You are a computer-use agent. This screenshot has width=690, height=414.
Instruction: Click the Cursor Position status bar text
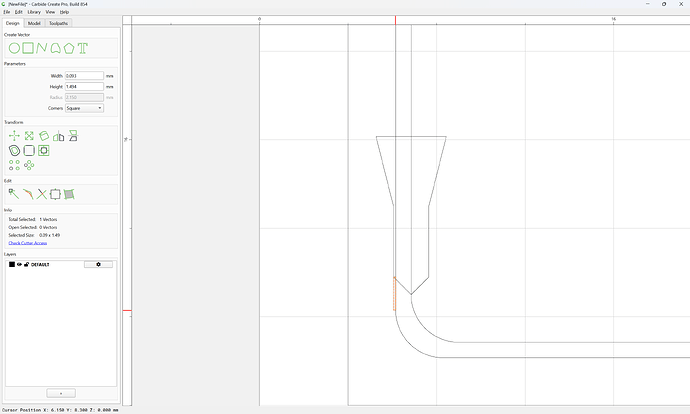(x=60, y=410)
